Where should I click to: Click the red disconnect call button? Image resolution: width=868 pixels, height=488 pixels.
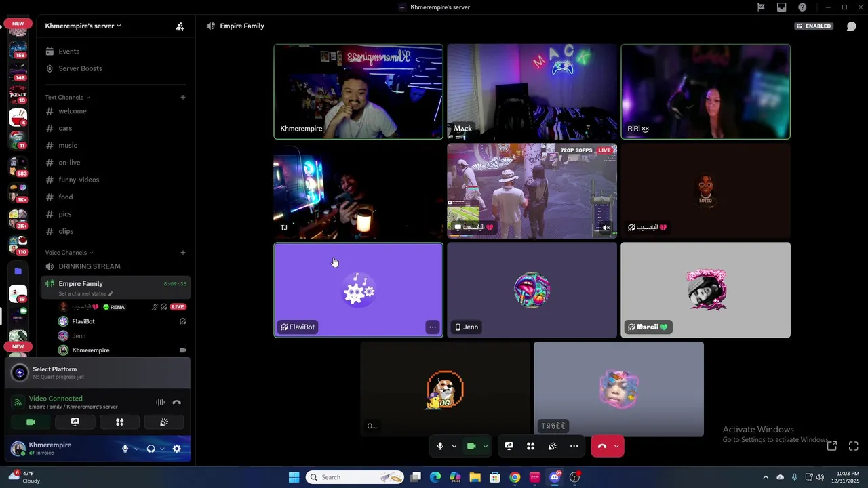pyautogui.click(x=601, y=446)
